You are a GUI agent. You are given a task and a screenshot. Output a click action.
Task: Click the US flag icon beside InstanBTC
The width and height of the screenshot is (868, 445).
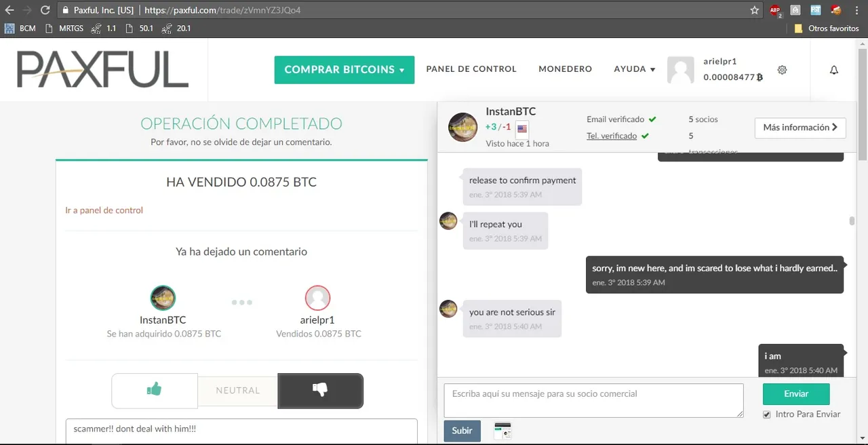pyautogui.click(x=522, y=128)
